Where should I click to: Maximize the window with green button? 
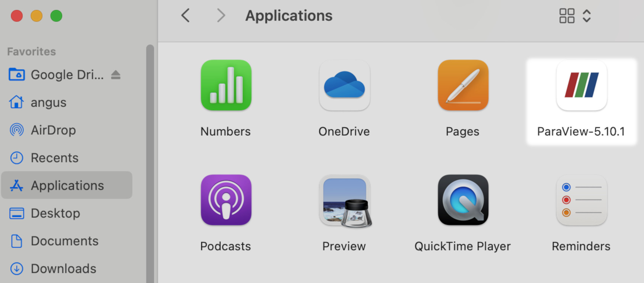pyautogui.click(x=56, y=16)
